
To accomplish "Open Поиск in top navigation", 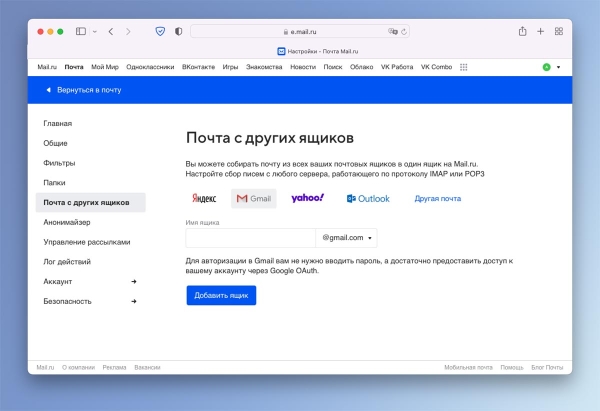I will pos(333,67).
